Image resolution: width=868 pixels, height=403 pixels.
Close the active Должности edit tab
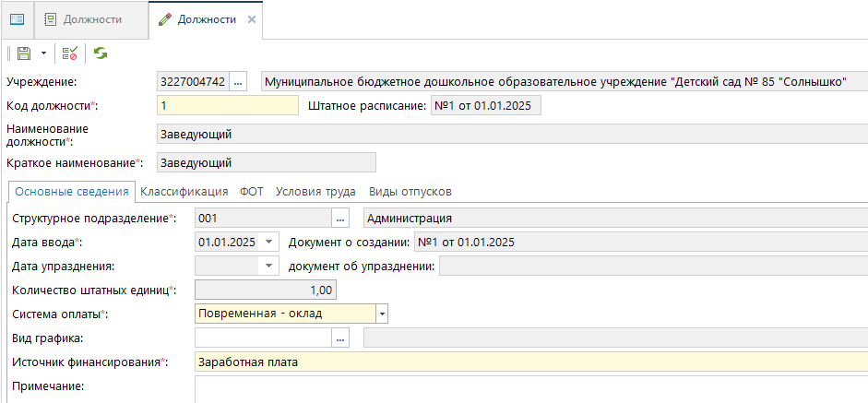point(251,19)
